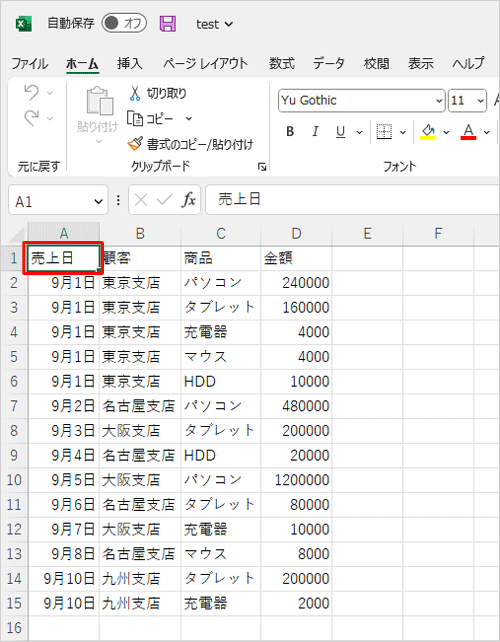500x642 pixels.
Task: Apply the yellow fill color
Action: [428, 132]
